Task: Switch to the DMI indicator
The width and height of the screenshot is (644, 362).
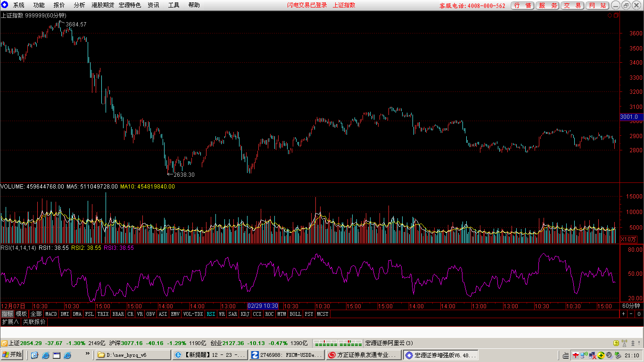Action: coord(65,314)
